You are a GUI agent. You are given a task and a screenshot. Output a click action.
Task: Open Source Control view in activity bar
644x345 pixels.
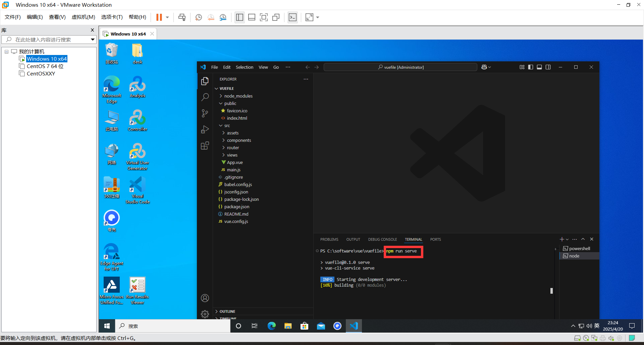205,113
